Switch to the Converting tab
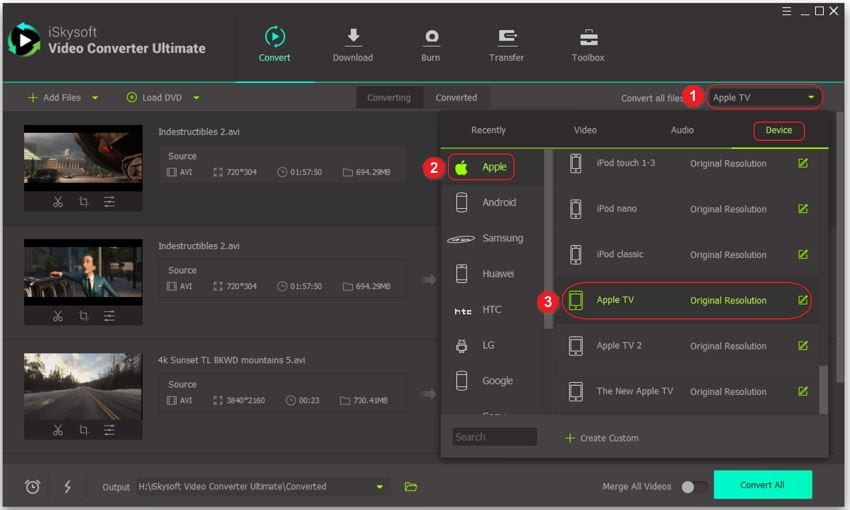 389,98
